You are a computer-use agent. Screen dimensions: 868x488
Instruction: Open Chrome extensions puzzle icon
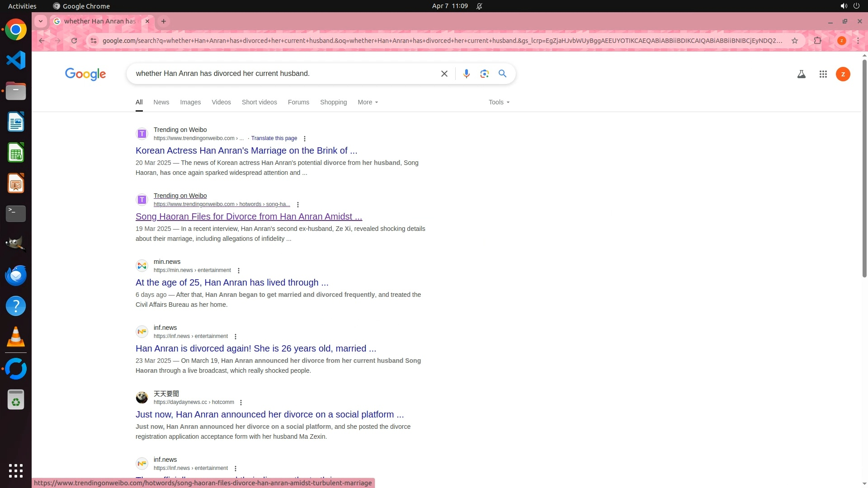pyautogui.click(x=817, y=41)
